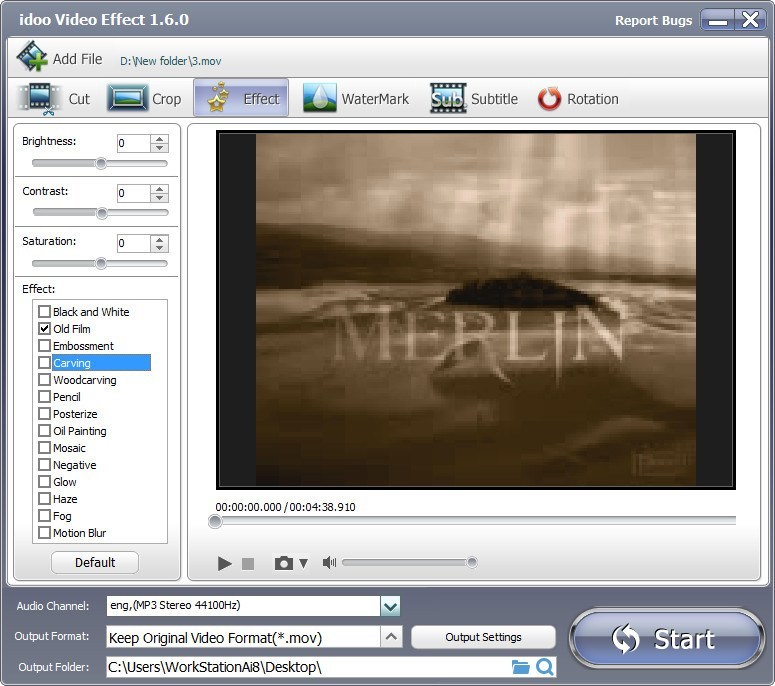Screen dimensions: 775x686
Task: Click the Output Format combo box text
Action: 244,637
